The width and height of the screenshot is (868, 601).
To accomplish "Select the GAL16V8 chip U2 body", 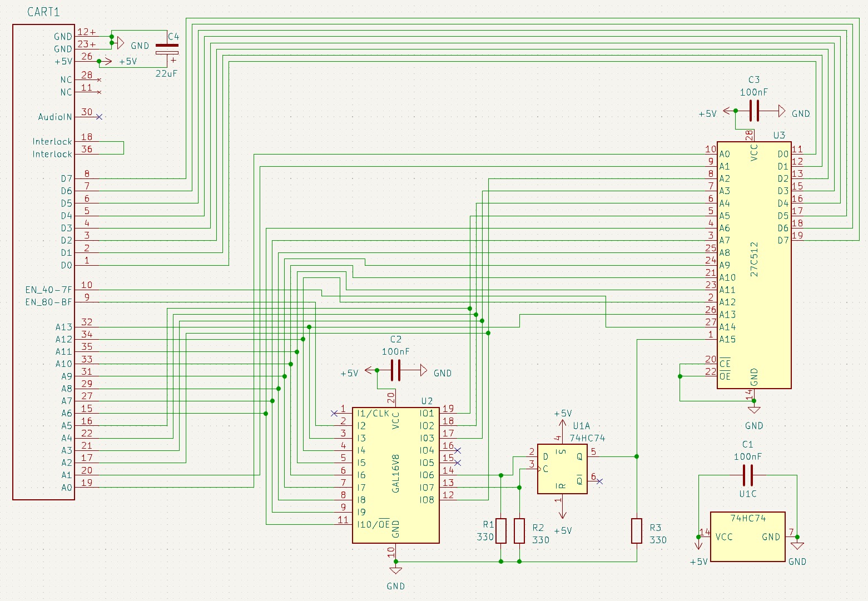I will 395,475.
